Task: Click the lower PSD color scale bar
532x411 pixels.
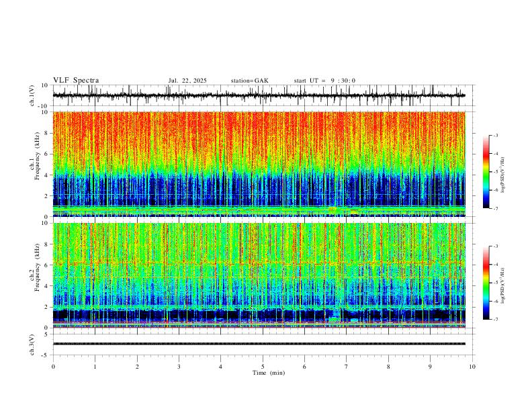Action: tap(486, 283)
